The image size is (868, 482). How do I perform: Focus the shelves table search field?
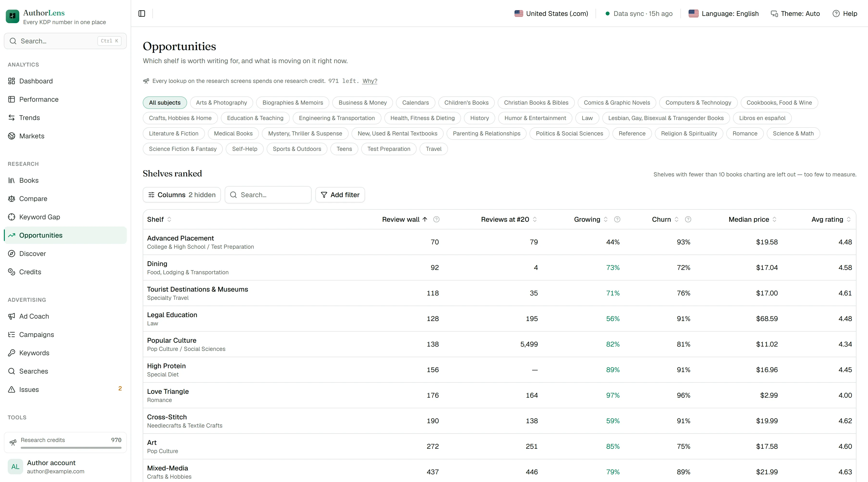tap(268, 195)
